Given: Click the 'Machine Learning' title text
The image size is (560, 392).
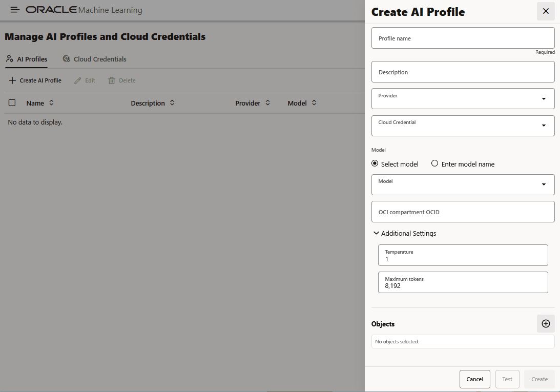Looking at the screenshot, I should coord(110,10).
